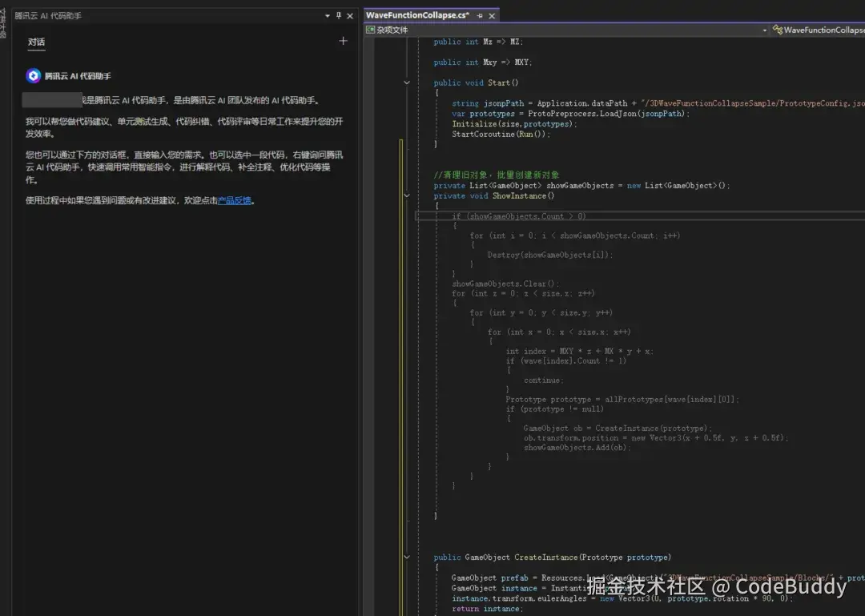Click the 'showGameObjects.Clear();' suggestion line

click(x=505, y=284)
